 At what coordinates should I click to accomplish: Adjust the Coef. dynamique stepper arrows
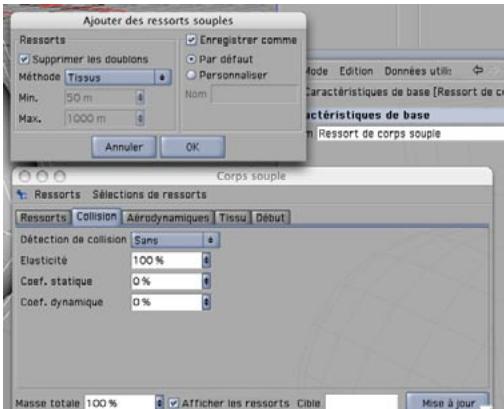click(x=206, y=302)
